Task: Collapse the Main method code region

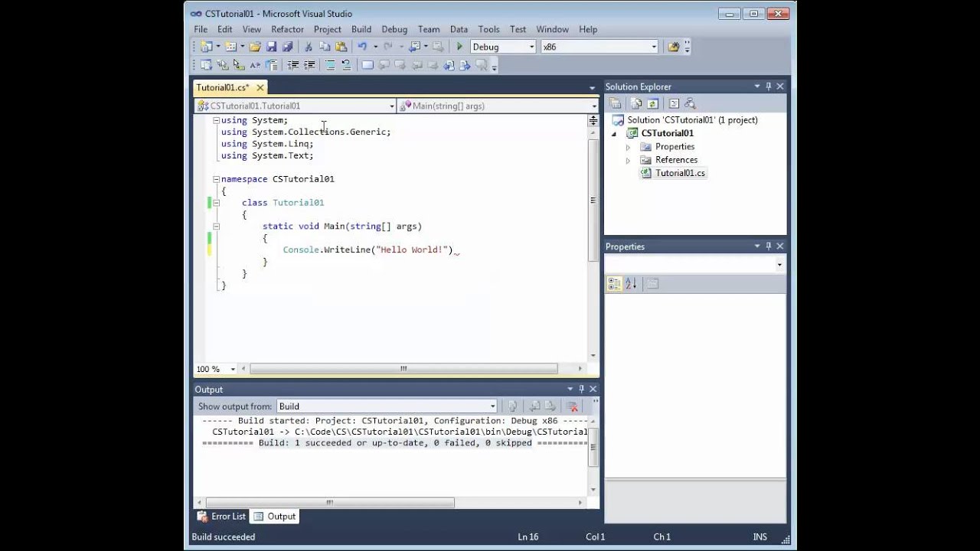Action: pos(216,227)
